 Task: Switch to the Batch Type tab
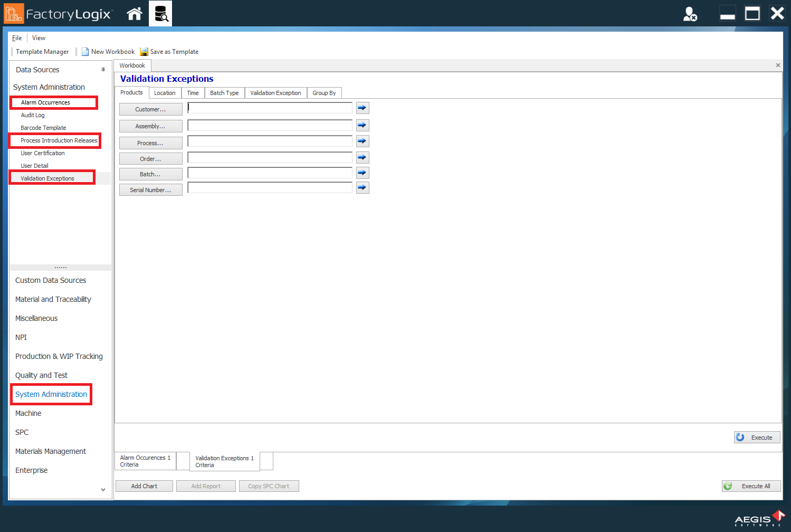[224, 92]
